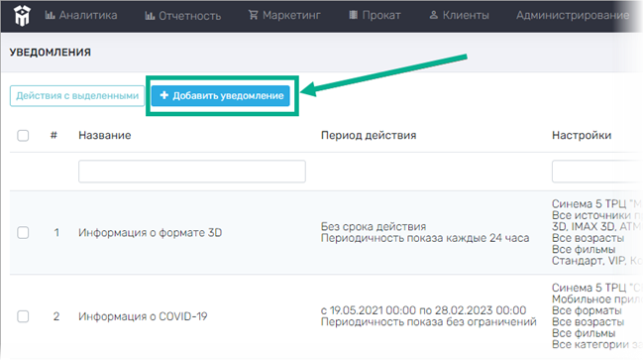644x361 pixels.
Task: Click the person icon beside Клиенты
Action: point(434,15)
